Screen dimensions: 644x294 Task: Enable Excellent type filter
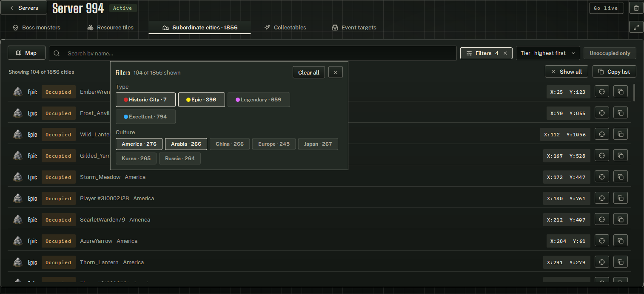pyautogui.click(x=145, y=117)
